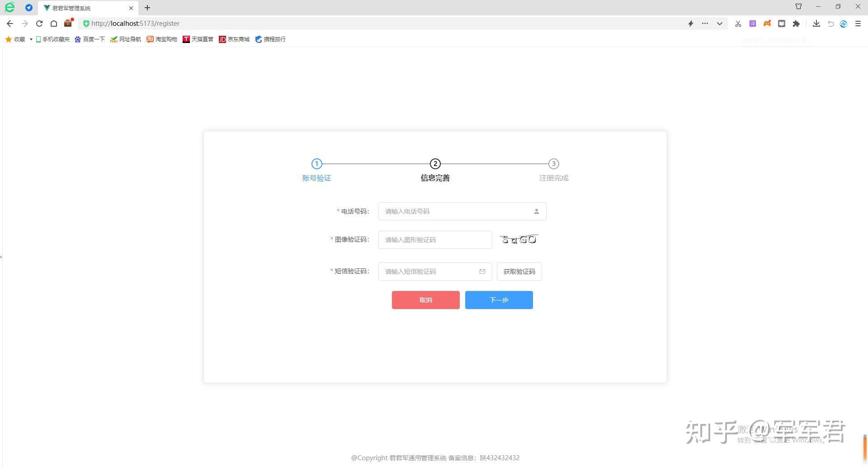Screen dimensions: 868x467
Task: Open the game center controller icon
Action: [x=767, y=24]
